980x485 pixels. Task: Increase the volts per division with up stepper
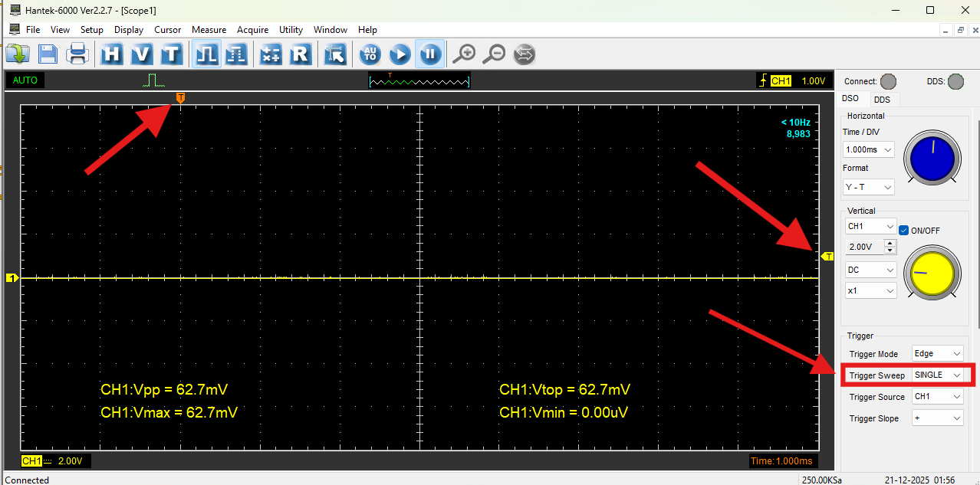coord(890,243)
